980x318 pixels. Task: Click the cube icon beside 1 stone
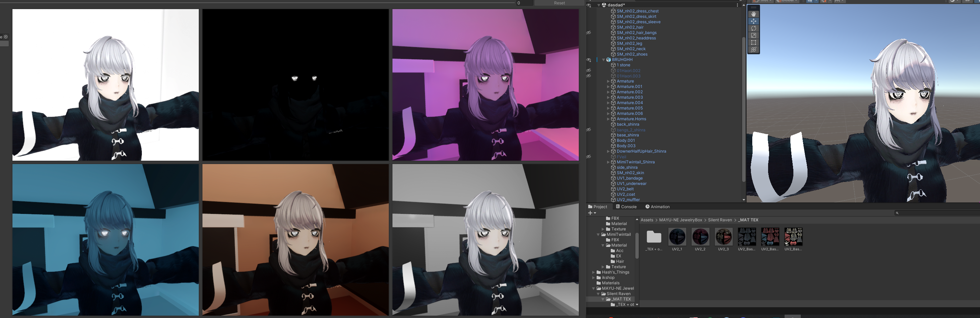pos(613,65)
